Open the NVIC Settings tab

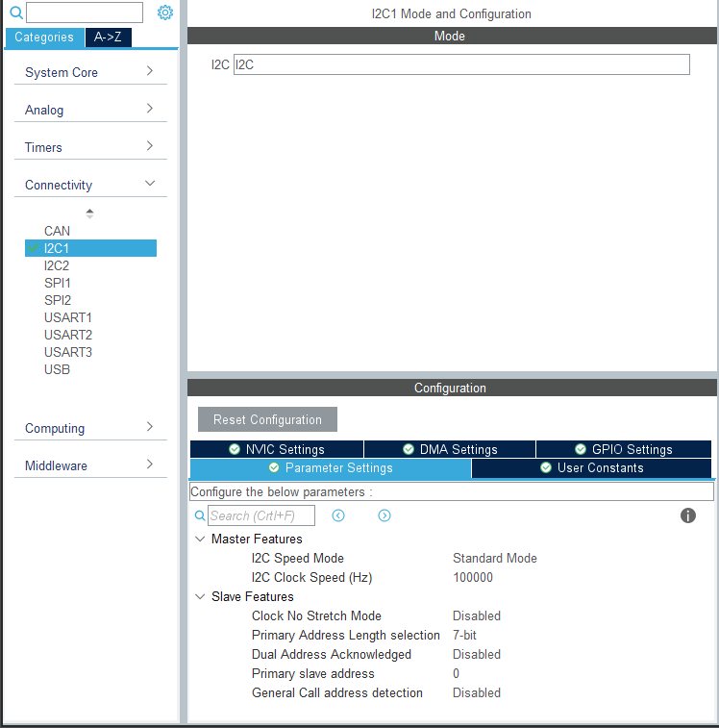(x=277, y=449)
